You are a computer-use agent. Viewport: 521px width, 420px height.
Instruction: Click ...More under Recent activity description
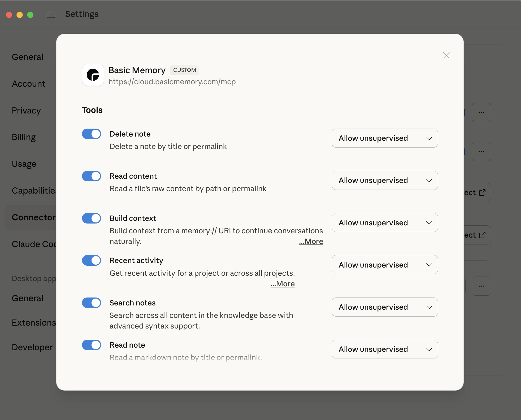pos(282,283)
